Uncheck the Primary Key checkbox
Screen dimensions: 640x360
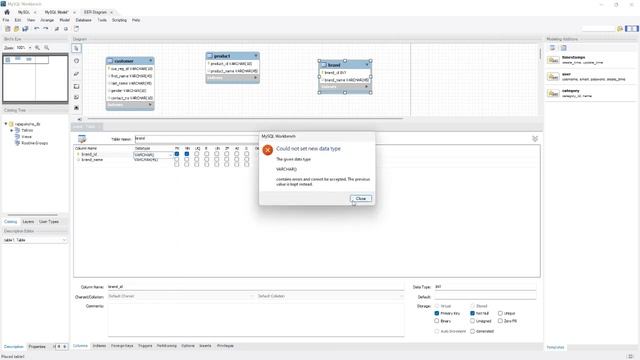437,313
